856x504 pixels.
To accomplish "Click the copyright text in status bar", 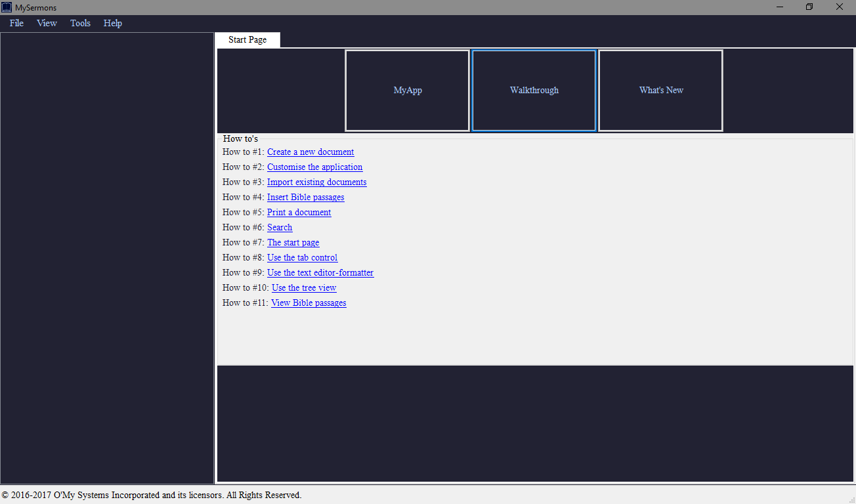I will 152,495.
